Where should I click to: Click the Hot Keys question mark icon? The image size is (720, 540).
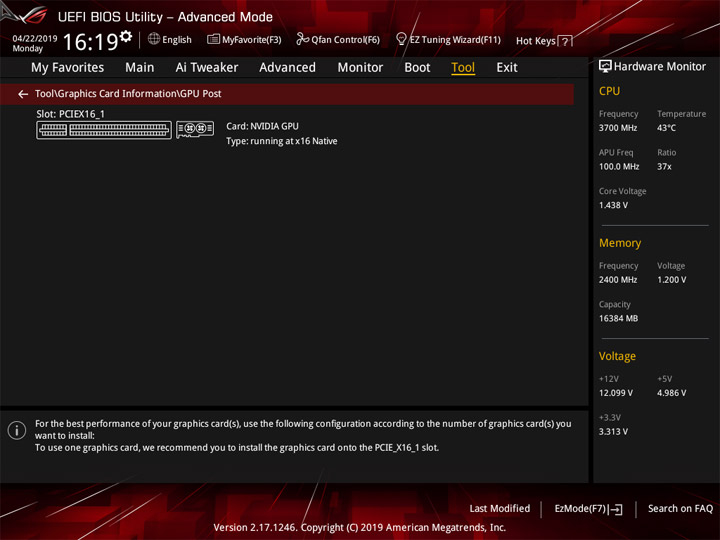[x=565, y=41]
